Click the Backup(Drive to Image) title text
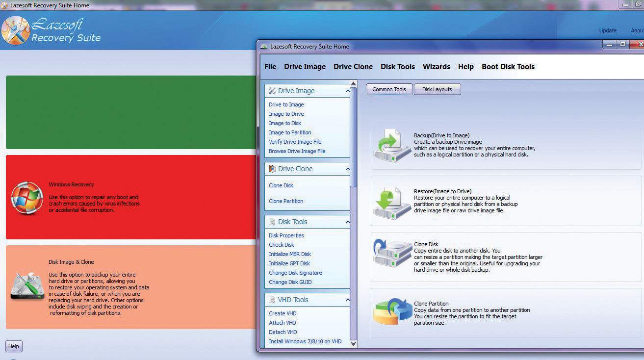This screenshot has height=360, width=644. 441,135
